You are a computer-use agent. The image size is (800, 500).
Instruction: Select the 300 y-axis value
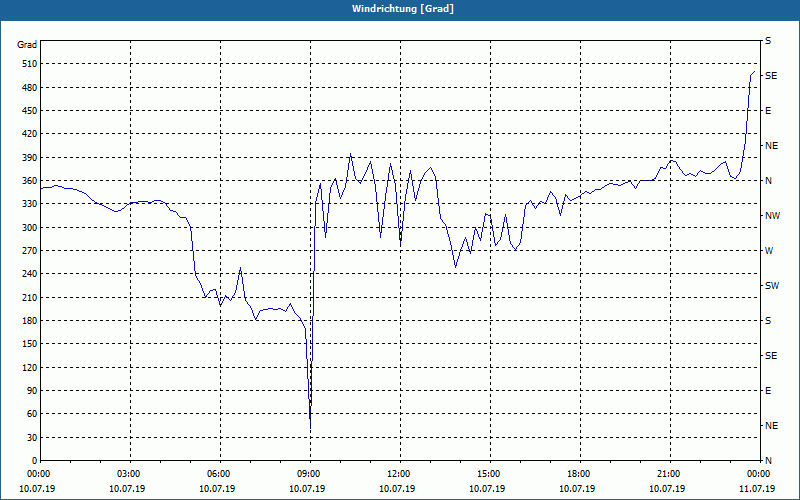(30, 228)
